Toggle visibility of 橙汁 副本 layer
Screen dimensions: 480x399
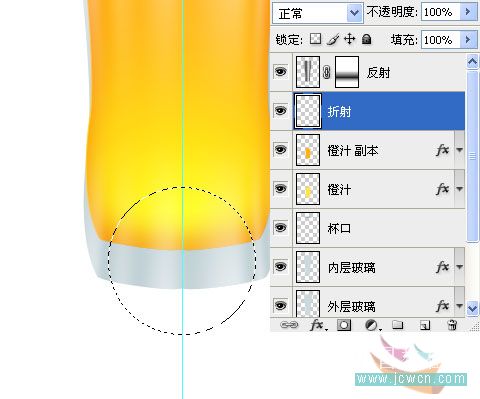tap(280, 149)
